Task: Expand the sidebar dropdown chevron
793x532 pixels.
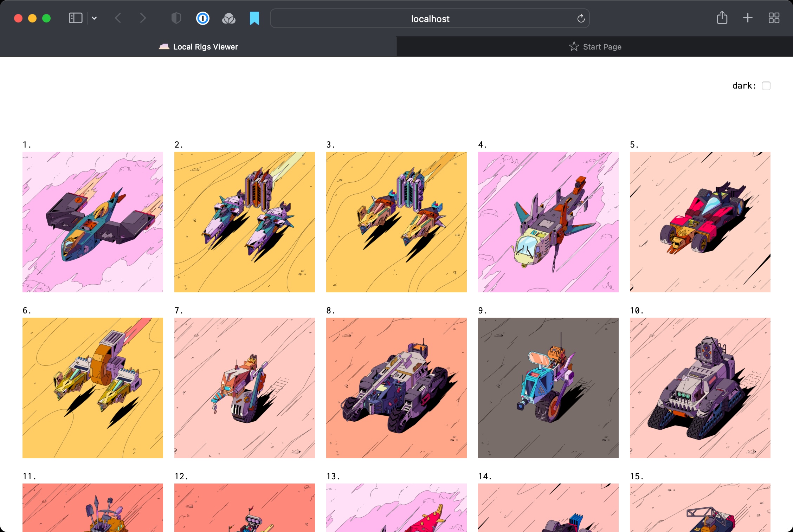Action: tap(94, 18)
